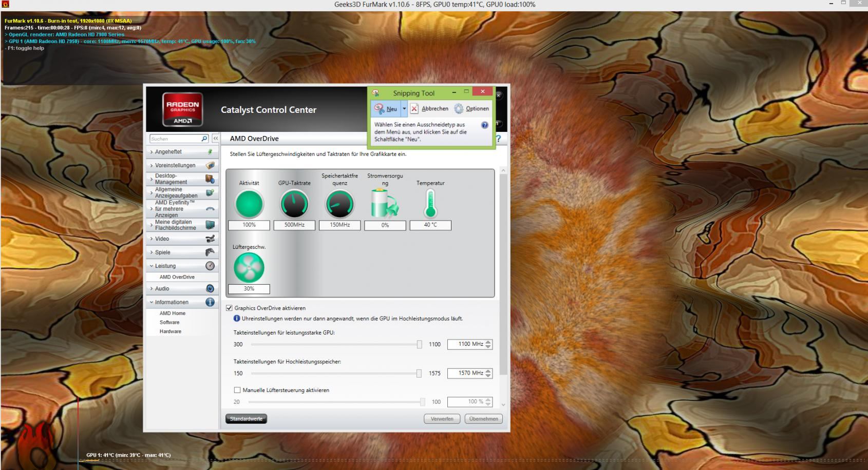Click the Temperatur thermometer icon
Screen dimensions: 868x470
tap(430, 204)
